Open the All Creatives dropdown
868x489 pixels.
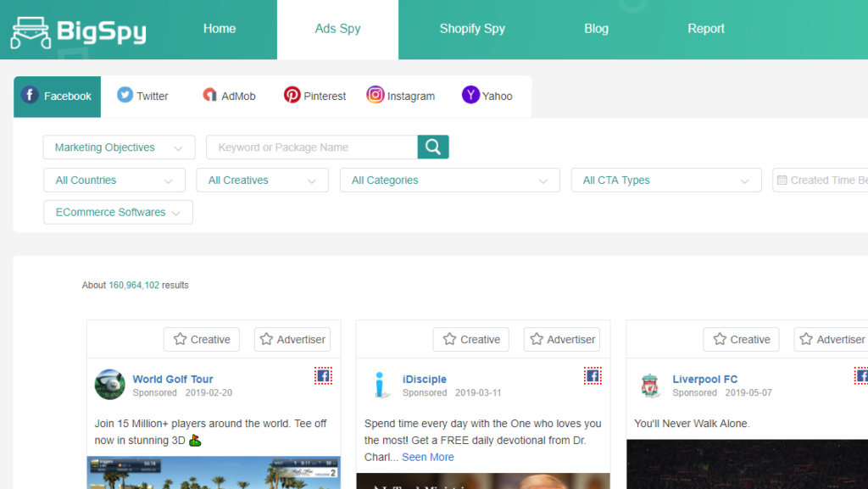(263, 181)
